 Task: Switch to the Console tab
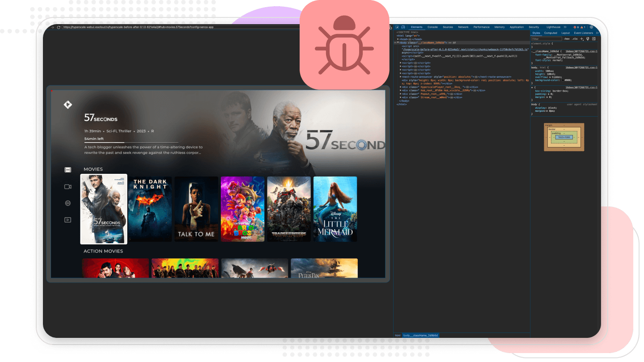pos(432,27)
